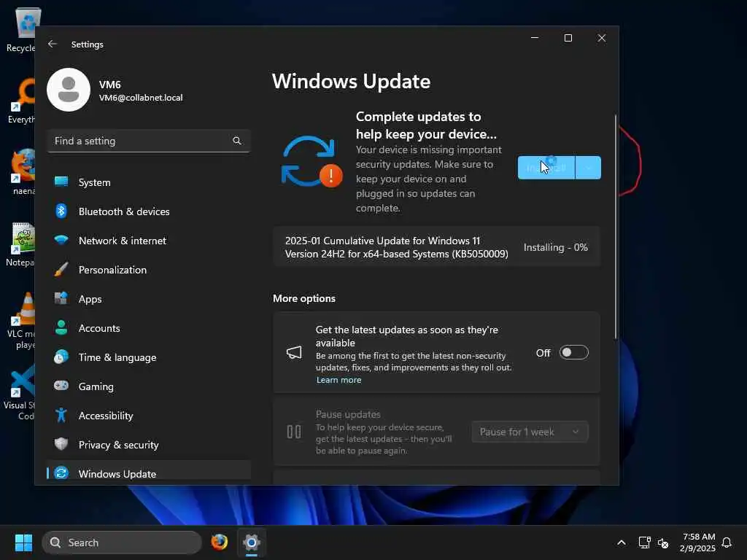Open Privacy & security page
The height and width of the screenshot is (560, 747).
(149, 445)
